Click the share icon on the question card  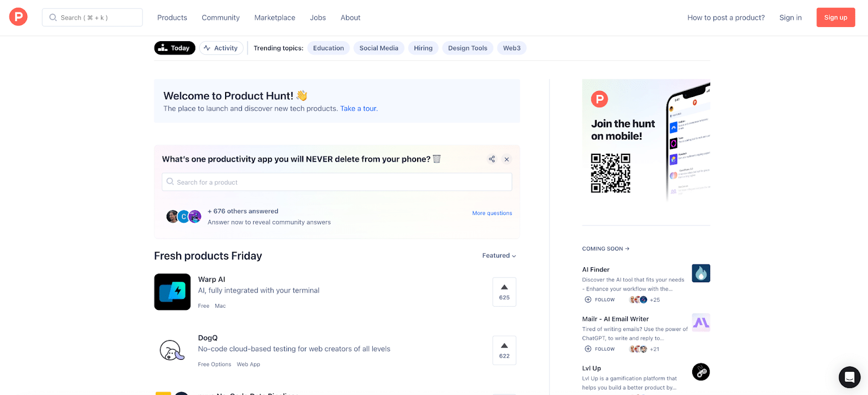click(x=492, y=159)
